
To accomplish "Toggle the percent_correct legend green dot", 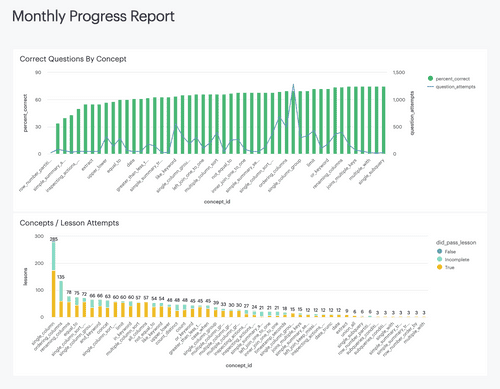I will point(430,79).
